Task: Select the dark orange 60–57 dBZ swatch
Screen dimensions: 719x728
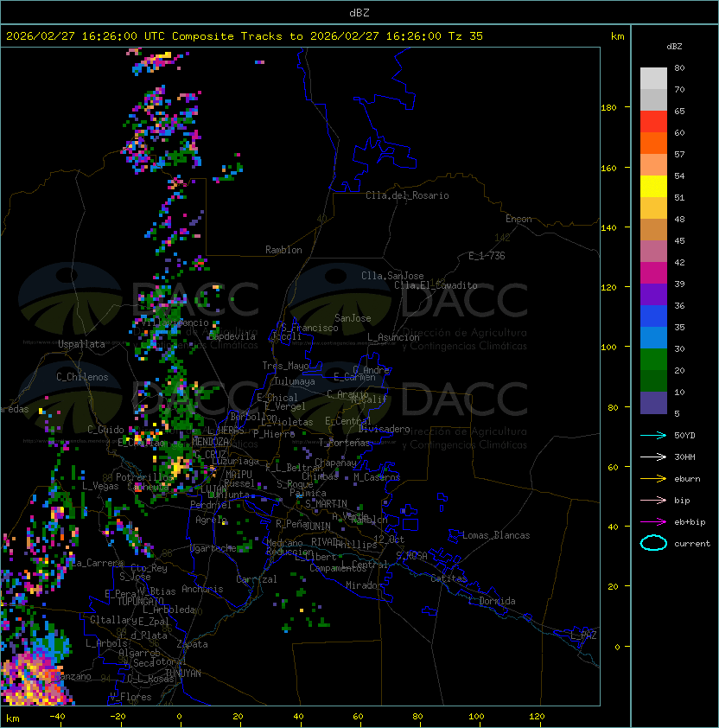Action: click(x=653, y=143)
